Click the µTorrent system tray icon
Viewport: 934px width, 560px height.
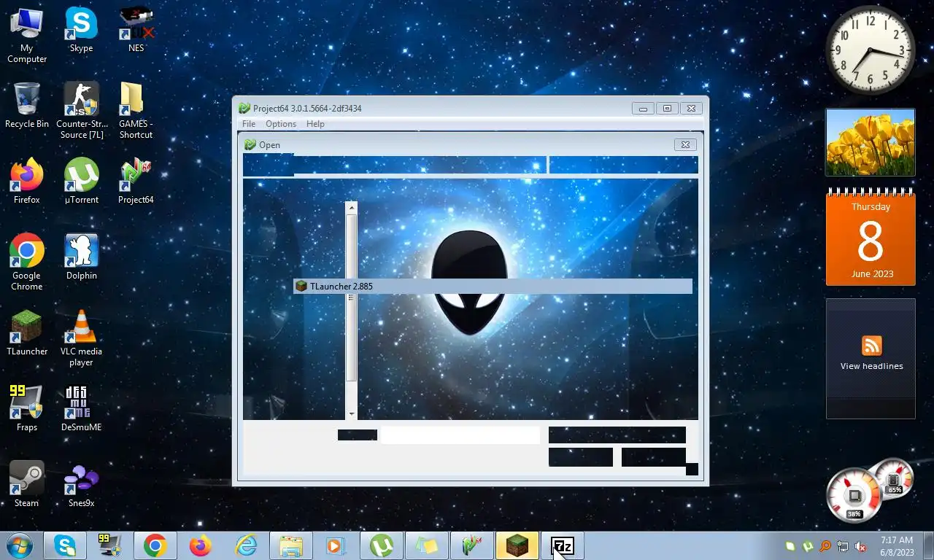(808, 546)
